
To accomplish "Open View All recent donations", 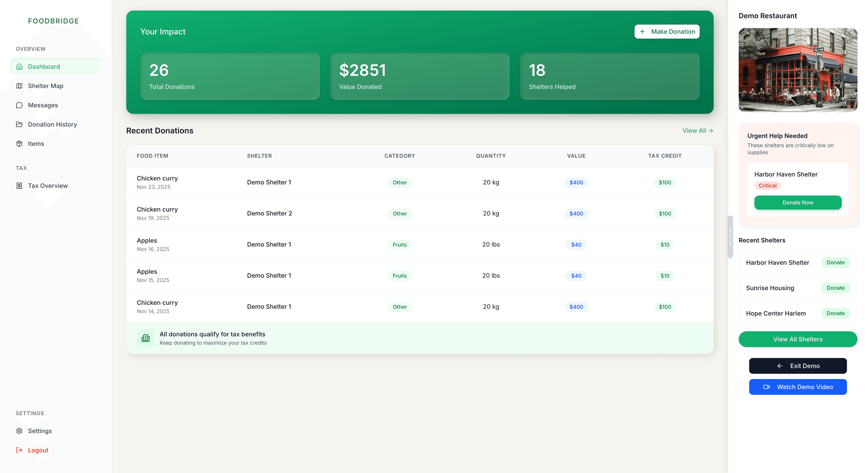I will point(698,131).
